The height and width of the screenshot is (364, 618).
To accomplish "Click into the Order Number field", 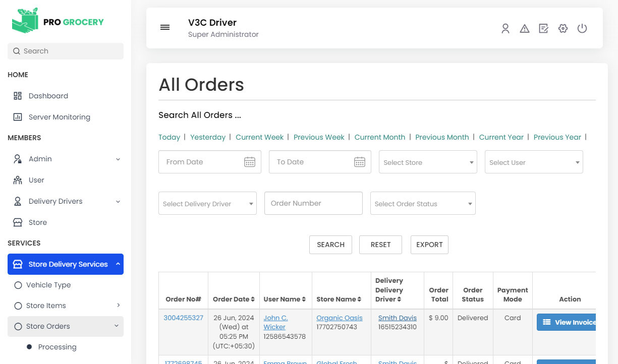I will (313, 203).
